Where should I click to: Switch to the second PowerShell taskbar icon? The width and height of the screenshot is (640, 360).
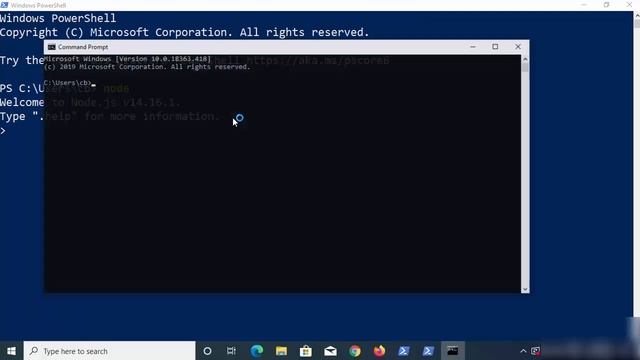tap(428, 351)
